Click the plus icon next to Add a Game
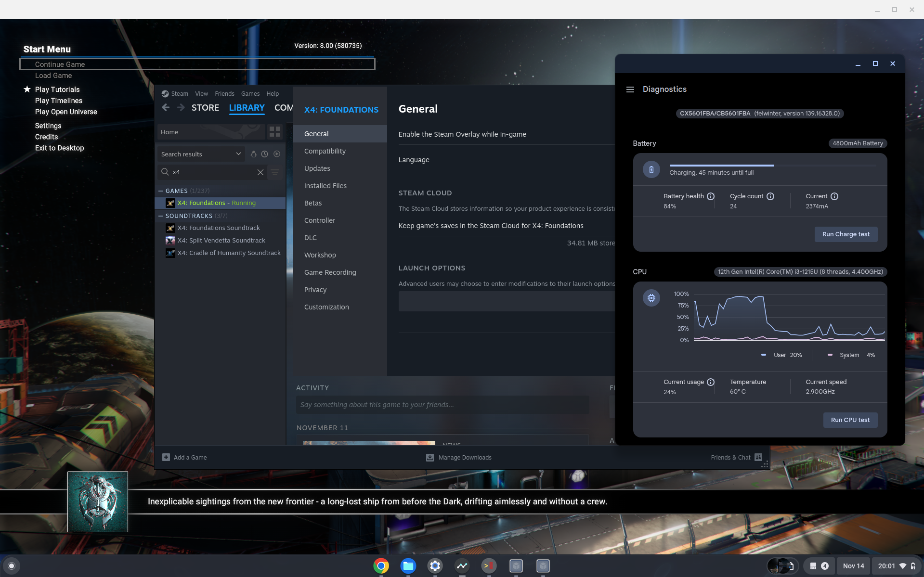 (x=166, y=457)
